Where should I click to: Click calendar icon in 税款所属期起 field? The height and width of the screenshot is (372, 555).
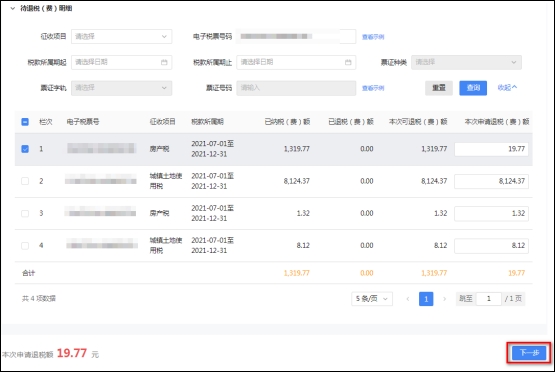point(164,62)
